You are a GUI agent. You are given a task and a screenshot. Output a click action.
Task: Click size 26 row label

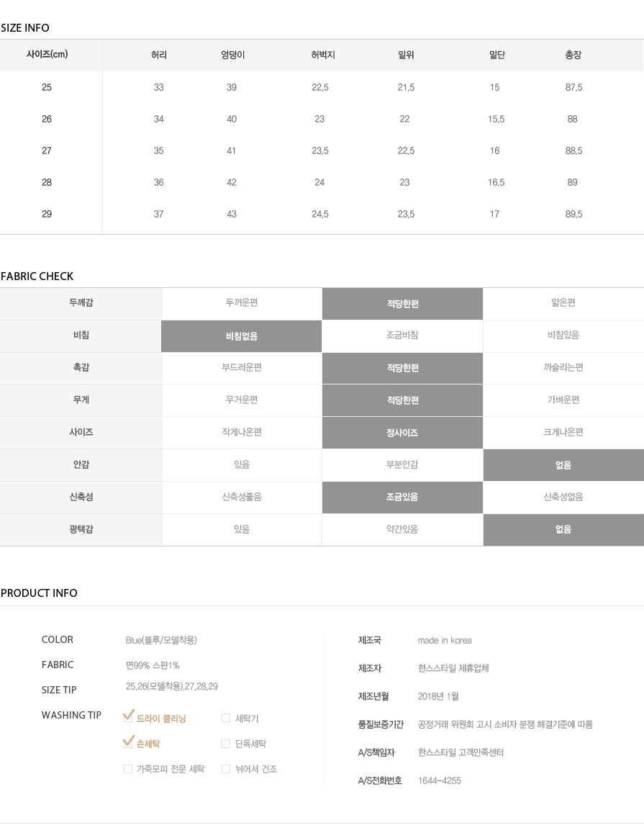coord(47,119)
